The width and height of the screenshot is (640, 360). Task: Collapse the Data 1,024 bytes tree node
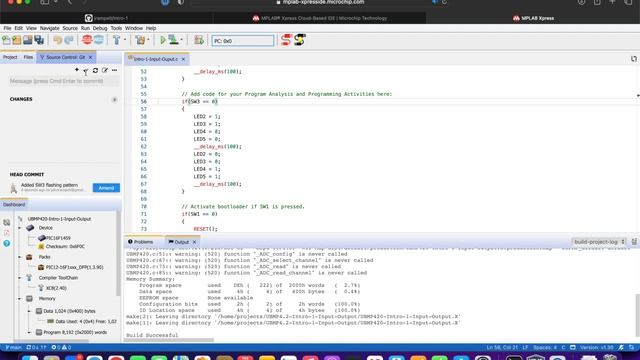[29, 311]
